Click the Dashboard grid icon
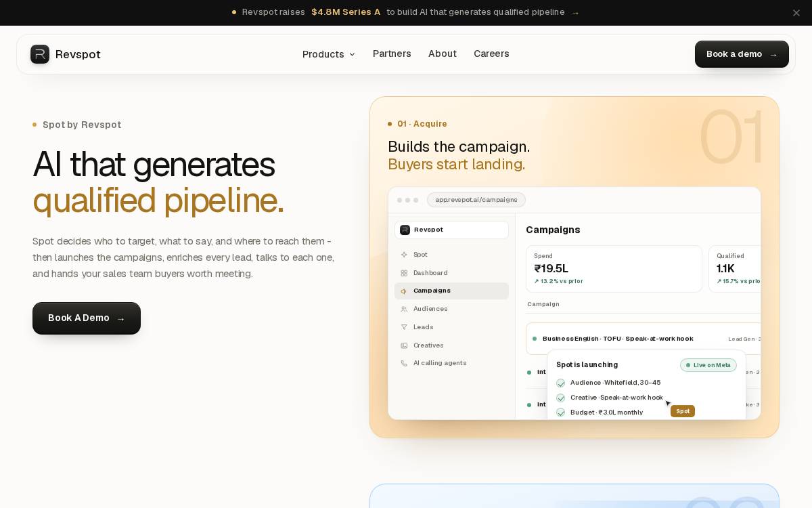The width and height of the screenshot is (812, 508). (404, 273)
